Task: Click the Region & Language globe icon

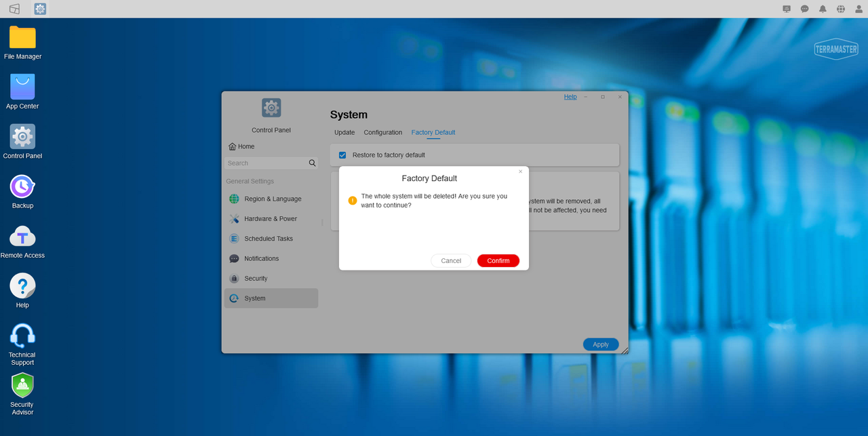Action: [x=234, y=199]
